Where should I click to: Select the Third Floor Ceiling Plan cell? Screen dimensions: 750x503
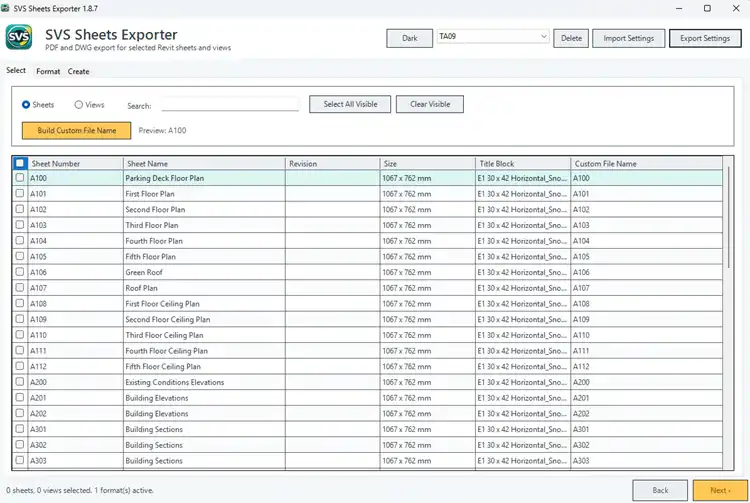204,335
